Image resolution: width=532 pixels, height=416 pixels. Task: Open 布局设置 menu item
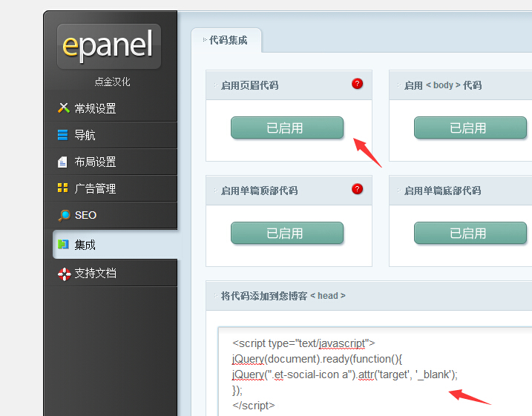[111, 162]
